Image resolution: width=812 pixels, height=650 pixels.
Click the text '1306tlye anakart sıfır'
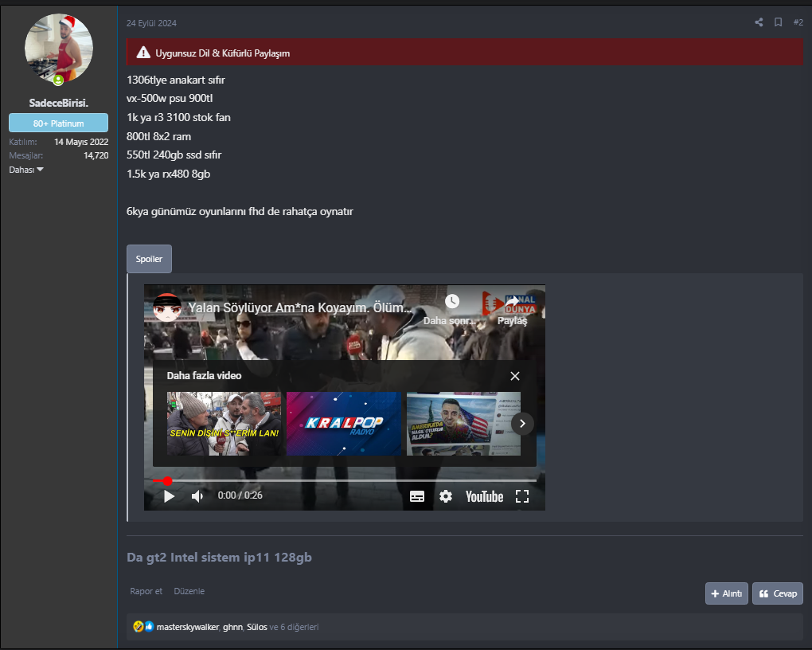click(x=176, y=80)
